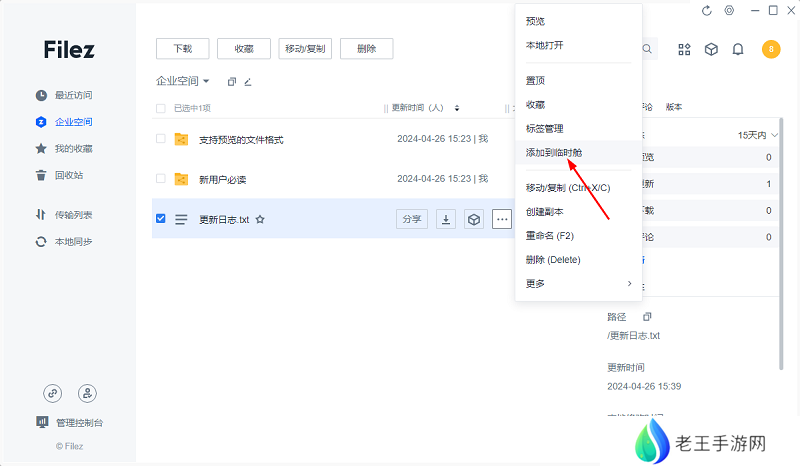Viewport: 800px width, 466px height.
Task: Open the 支持预览的文件格式 folder name
Action: pyautogui.click(x=241, y=140)
